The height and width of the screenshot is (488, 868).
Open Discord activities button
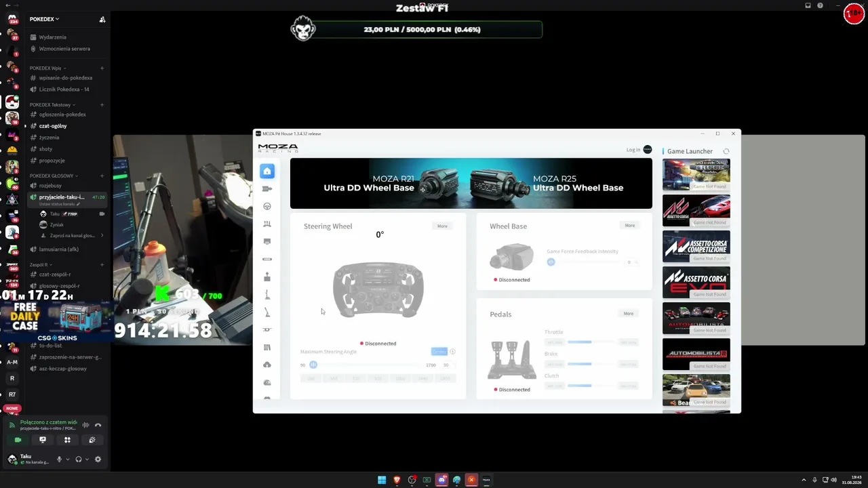67,440
